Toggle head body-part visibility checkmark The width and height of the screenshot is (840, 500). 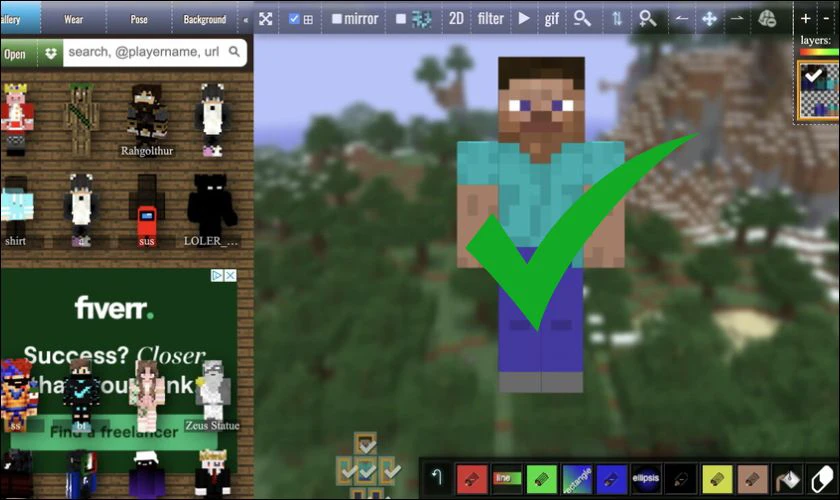point(367,445)
